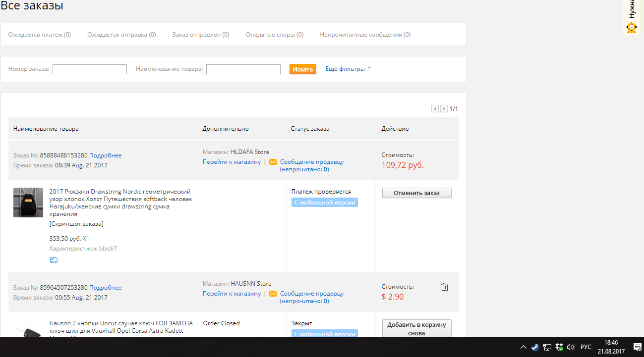Delete the HAUSNN Store order via trash icon
The width and height of the screenshot is (644, 357).
point(445,287)
